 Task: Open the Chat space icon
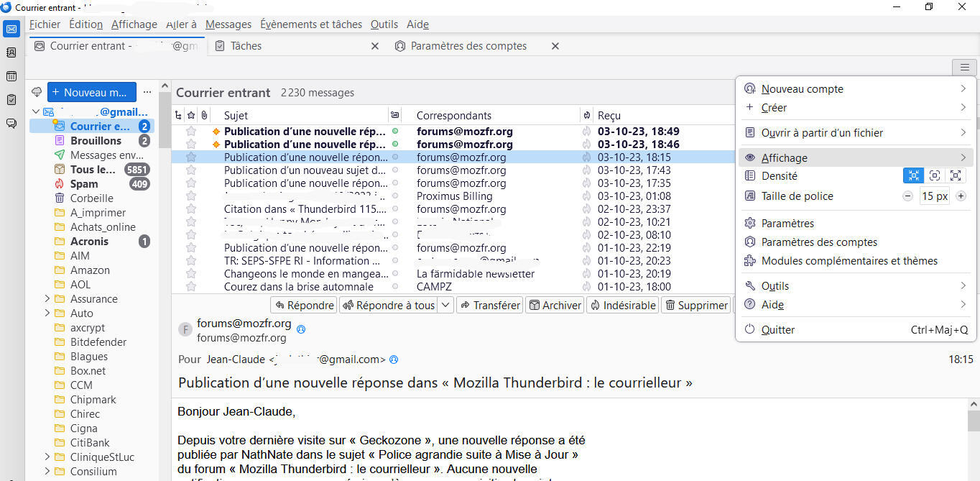(x=11, y=123)
